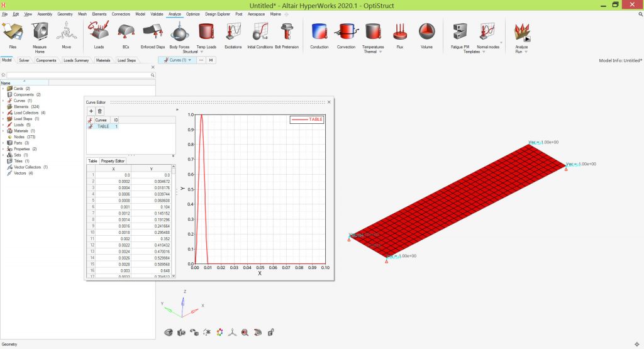Click the coordinate axes display icon
Viewport: 644px width, 349px height.
click(x=233, y=332)
